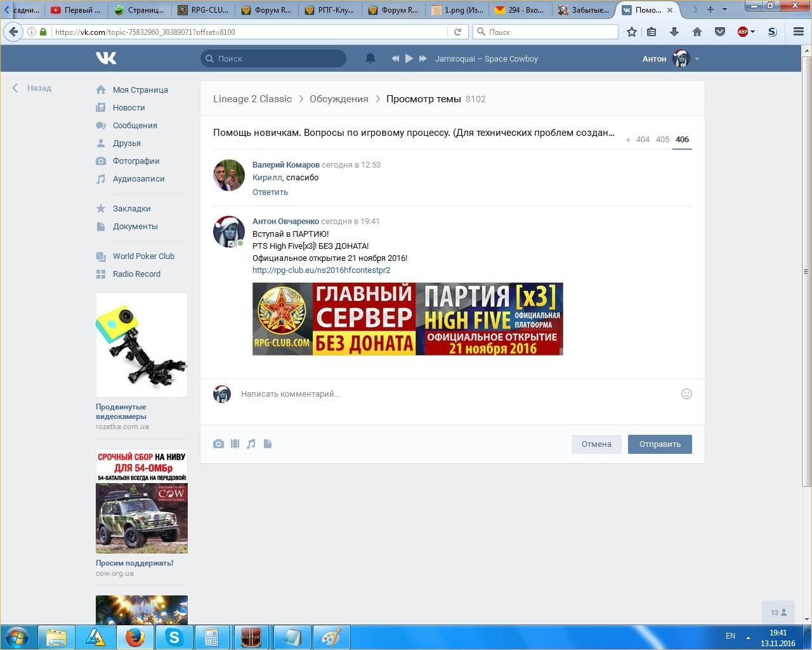Image resolution: width=812 pixels, height=650 pixels.
Task: Open a new browser tab
Action: pos(710,10)
